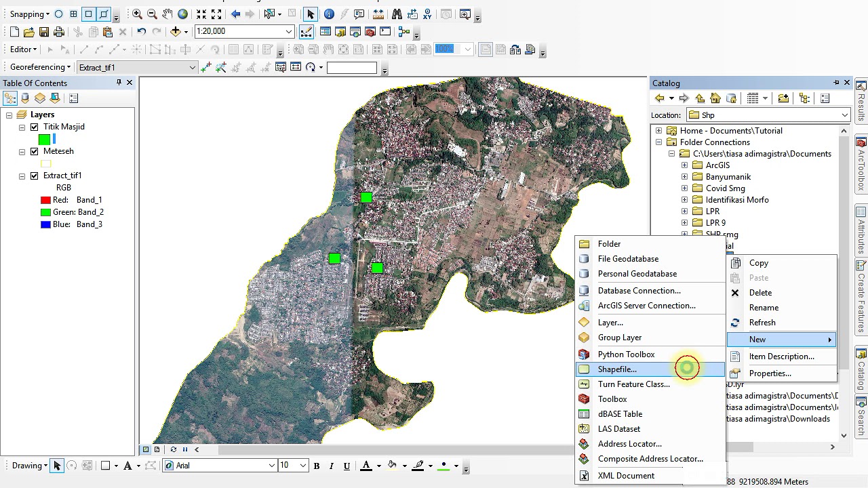Switch TOC to List By Source
868x488 pixels.
pos(25,98)
